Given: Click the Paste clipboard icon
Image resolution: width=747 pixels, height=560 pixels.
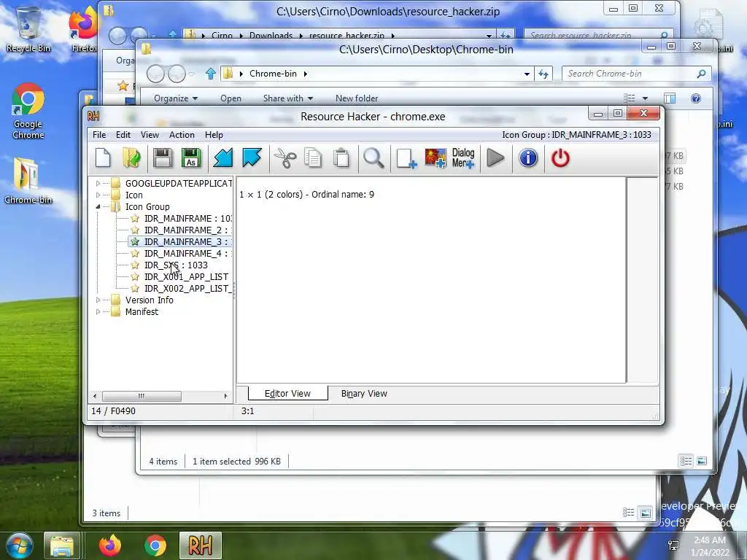Looking at the screenshot, I should (x=341, y=158).
